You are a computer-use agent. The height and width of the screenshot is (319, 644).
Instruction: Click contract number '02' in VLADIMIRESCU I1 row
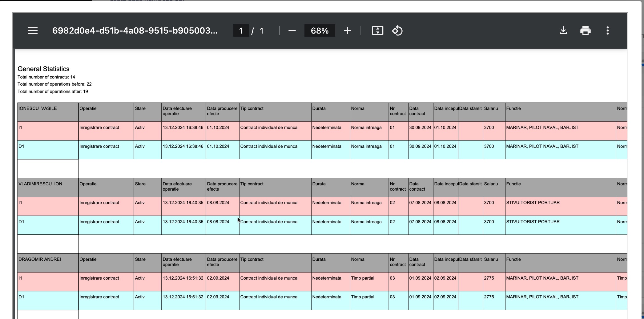[x=392, y=203]
